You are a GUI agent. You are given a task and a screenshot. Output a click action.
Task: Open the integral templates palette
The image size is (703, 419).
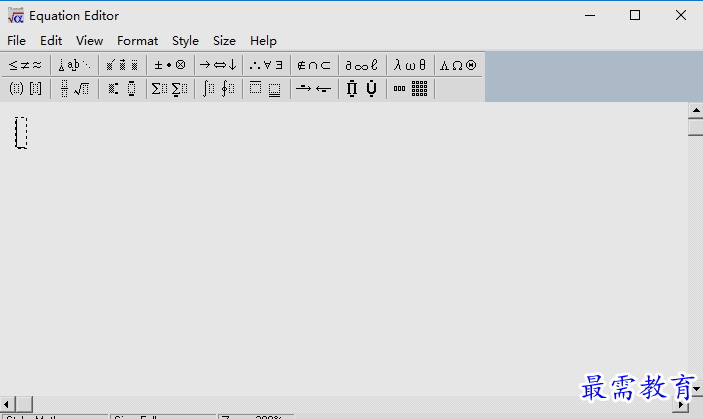point(218,89)
